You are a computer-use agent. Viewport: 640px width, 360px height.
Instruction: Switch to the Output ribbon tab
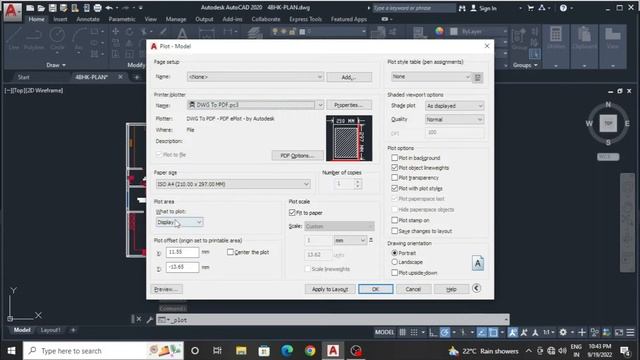(204, 19)
